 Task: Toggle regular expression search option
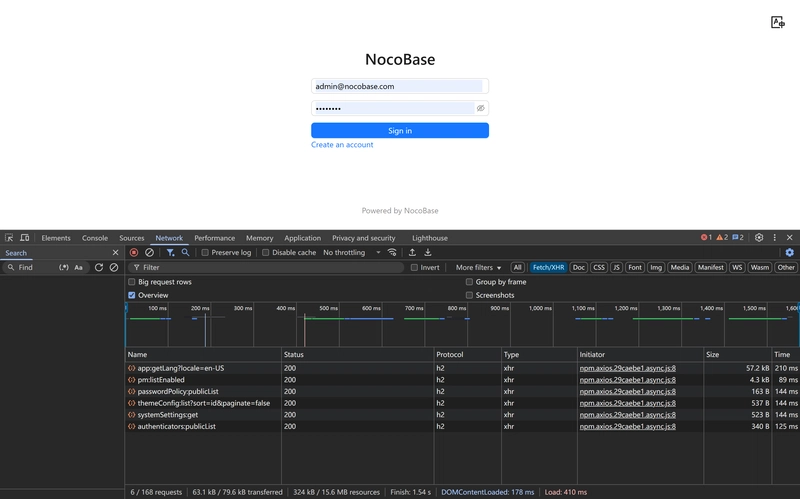tap(64, 267)
